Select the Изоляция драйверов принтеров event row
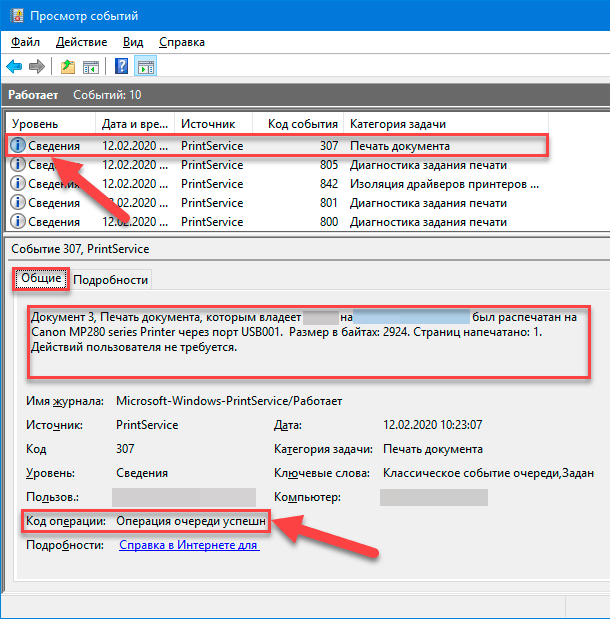This screenshot has height=619, width=610. point(277,184)
